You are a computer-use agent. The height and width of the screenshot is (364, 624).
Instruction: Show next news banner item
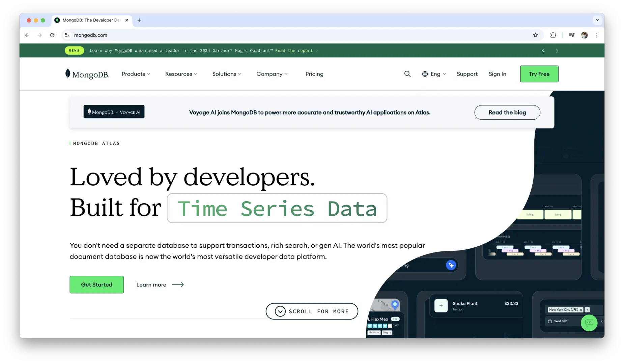click(x=557, y=51)
